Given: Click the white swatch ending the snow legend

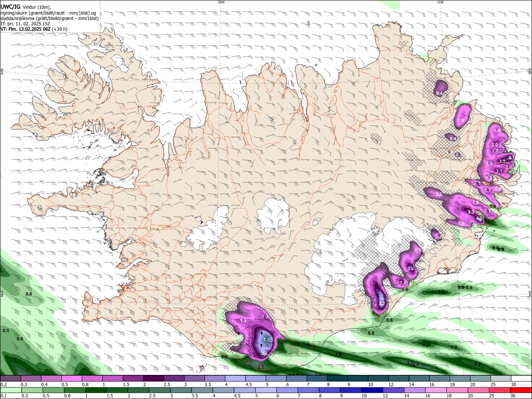Looking at the screenshot, I should pyautogui.click(x=522, y=378).
